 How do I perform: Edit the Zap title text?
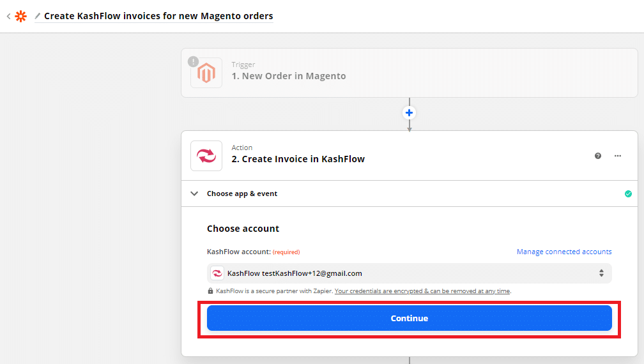point(158,16)
